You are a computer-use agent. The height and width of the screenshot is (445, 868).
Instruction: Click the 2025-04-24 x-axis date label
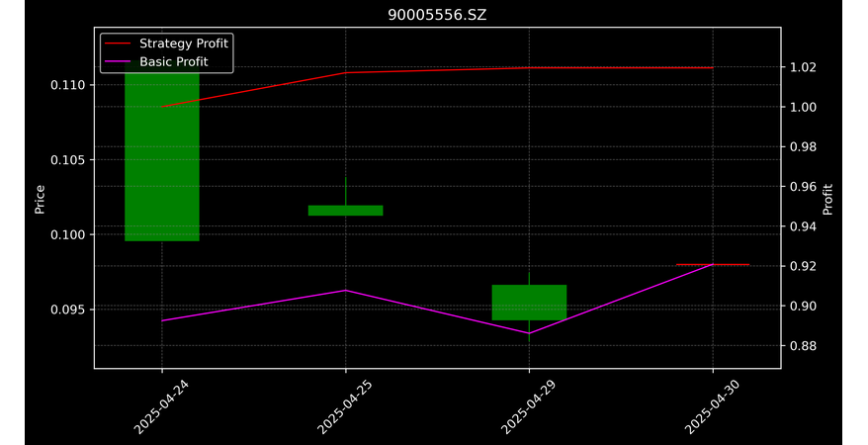tap(162, 407)
